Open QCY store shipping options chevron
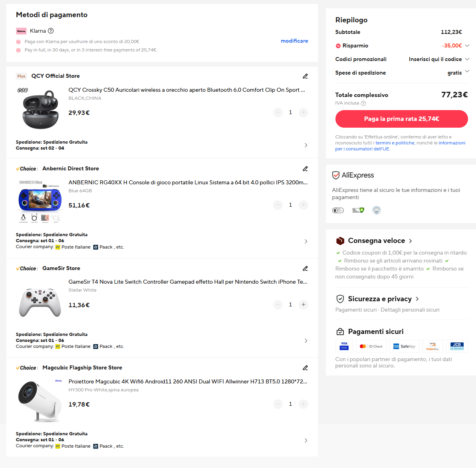This screenshot has width=476, height=468. click(x=306, y=145)
